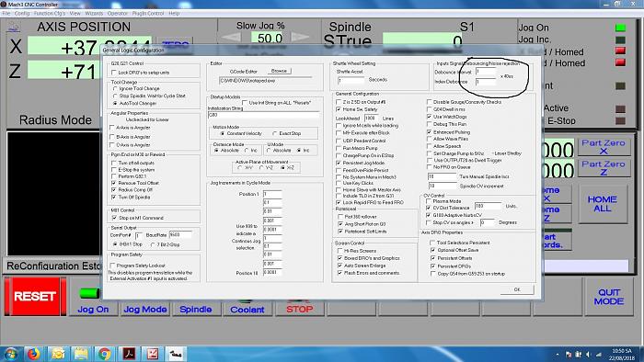
Task: Toggle Remove Tool Offset checkbox
Action: coord(114,183)
